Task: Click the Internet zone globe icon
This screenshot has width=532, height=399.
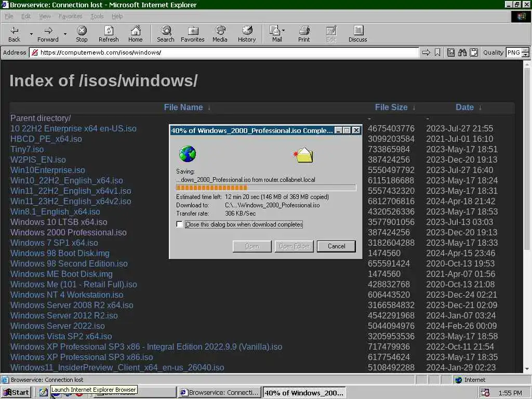Action: click(458, 380)
